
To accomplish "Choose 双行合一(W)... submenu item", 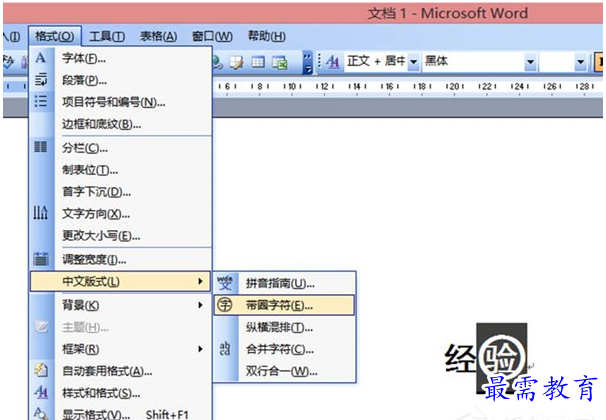I will coord(282,372).
